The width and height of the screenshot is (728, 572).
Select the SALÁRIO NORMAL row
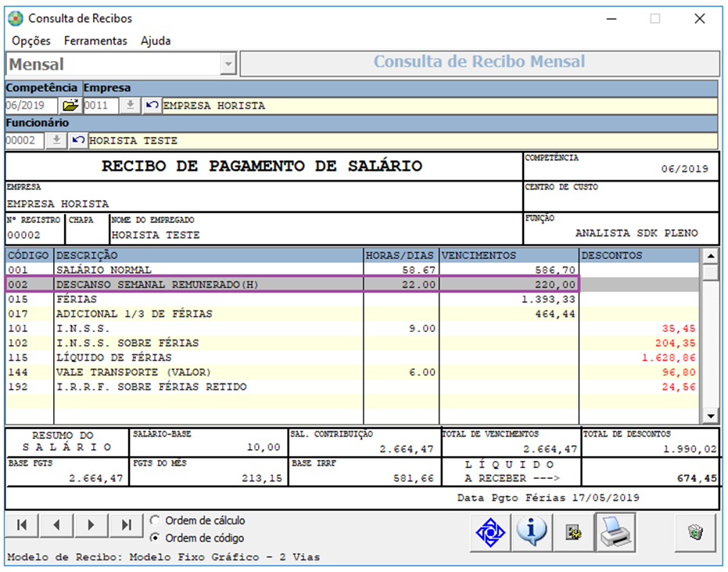pyautogui.click(x=352, y=270)
